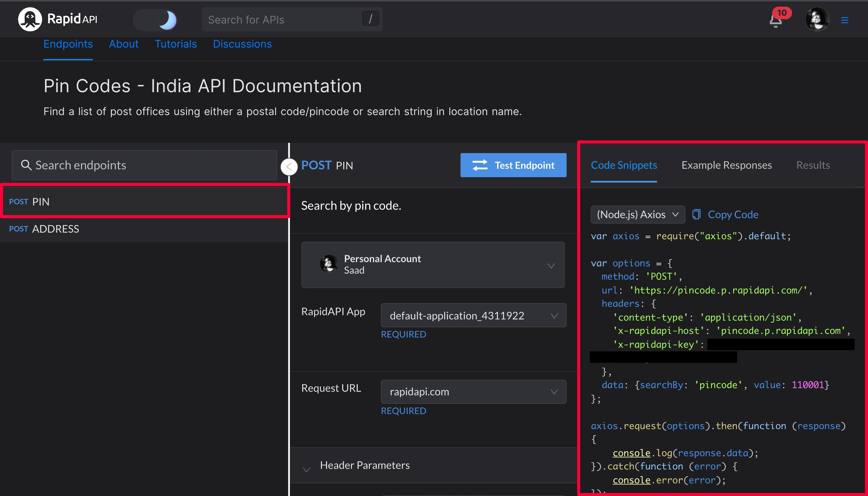This screenshot has height=496, width=868.
Task: Open the (Node.js) Axios language dropdown
Action: tap(637, 214)
